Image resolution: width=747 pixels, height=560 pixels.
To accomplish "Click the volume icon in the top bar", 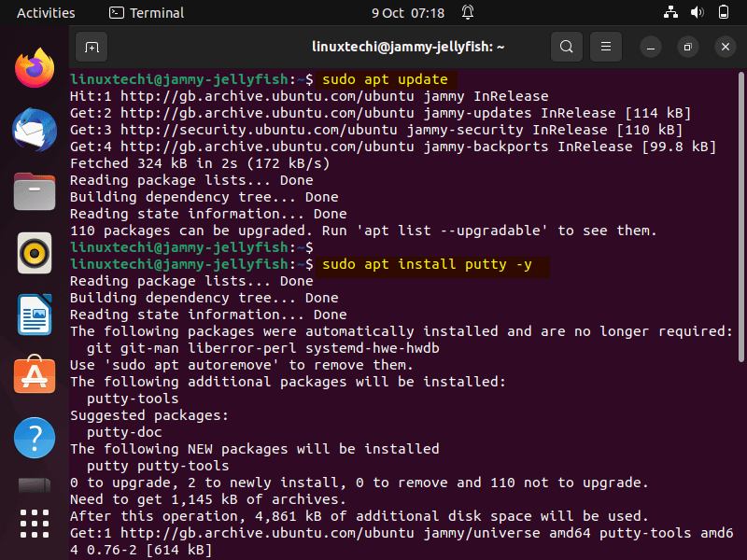I will [x=698, y=13].
